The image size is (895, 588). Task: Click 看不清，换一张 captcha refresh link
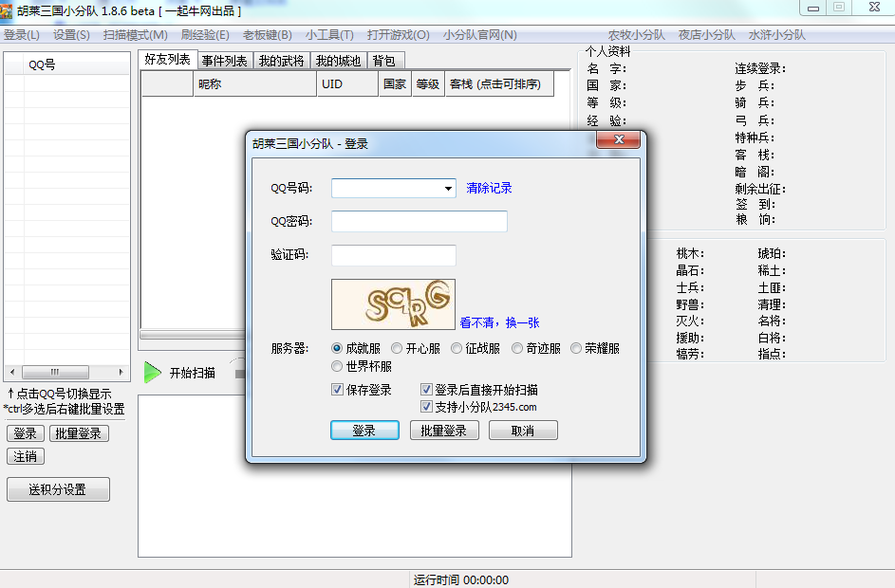tap(499, 322)
